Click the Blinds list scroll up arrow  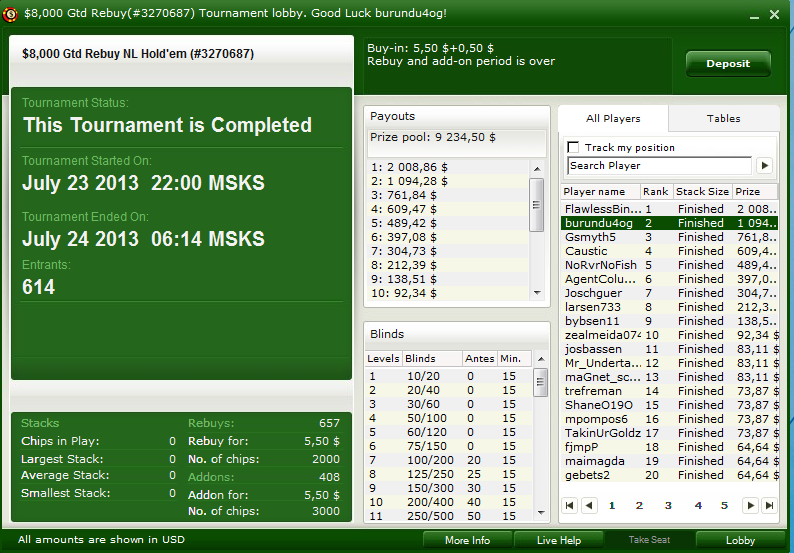(541, 359)
